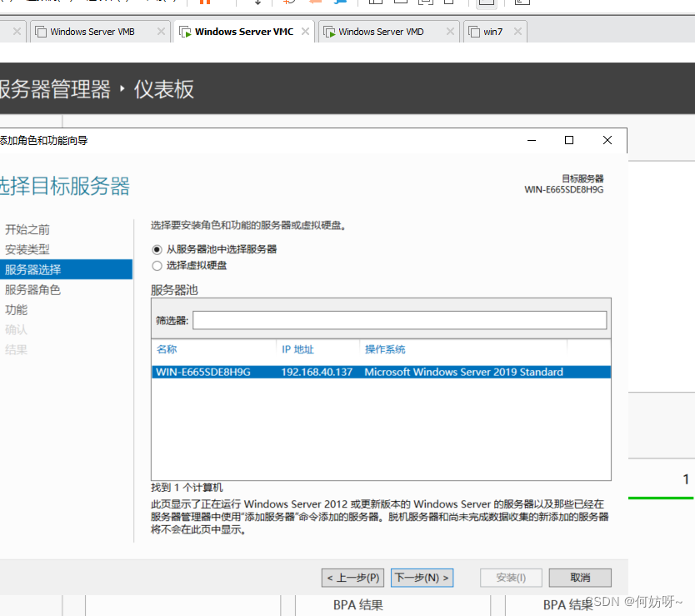Viewport: 695px width, 616px height.
Task: Click the VM icon on the win7 tab
Action: tap(475, 33)
